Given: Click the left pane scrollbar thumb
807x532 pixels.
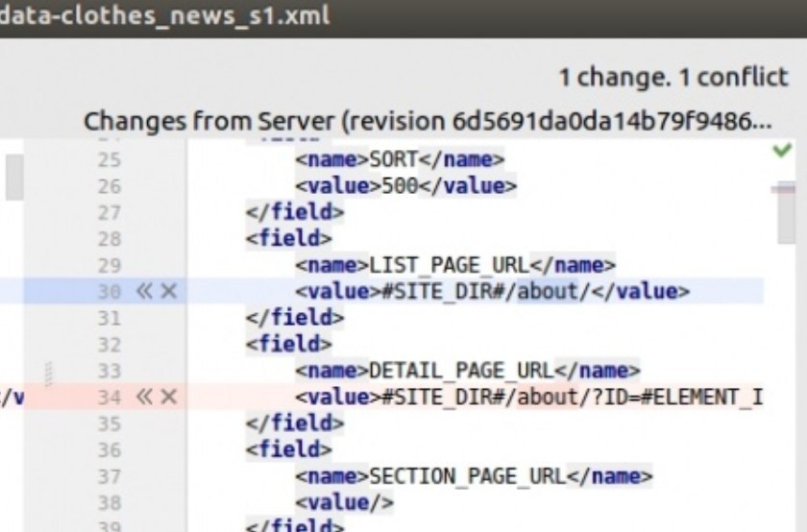Looking at the screenshot, I should click(14, 177).
